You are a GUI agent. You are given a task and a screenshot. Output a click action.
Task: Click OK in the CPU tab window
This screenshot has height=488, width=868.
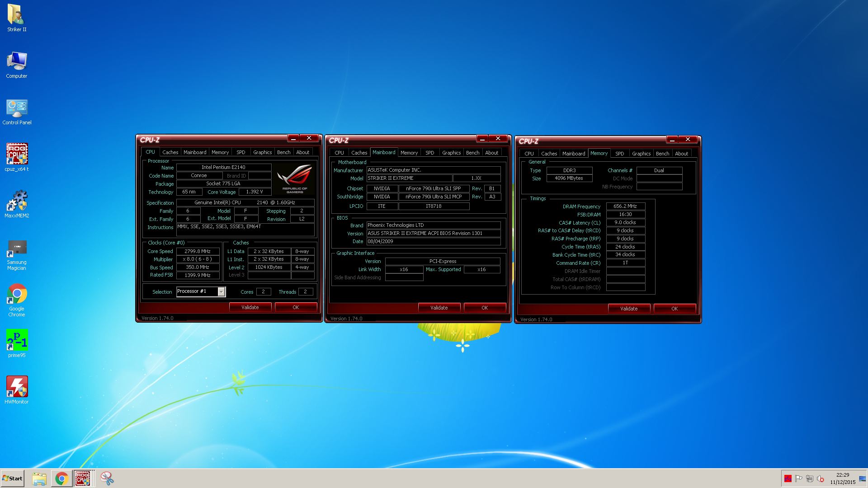tap(296, 307)
